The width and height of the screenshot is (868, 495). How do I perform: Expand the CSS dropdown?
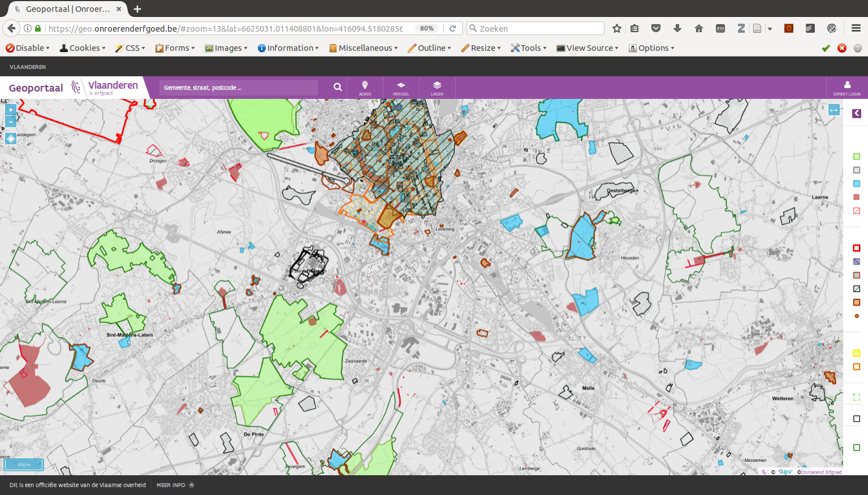tap(130, 48)
